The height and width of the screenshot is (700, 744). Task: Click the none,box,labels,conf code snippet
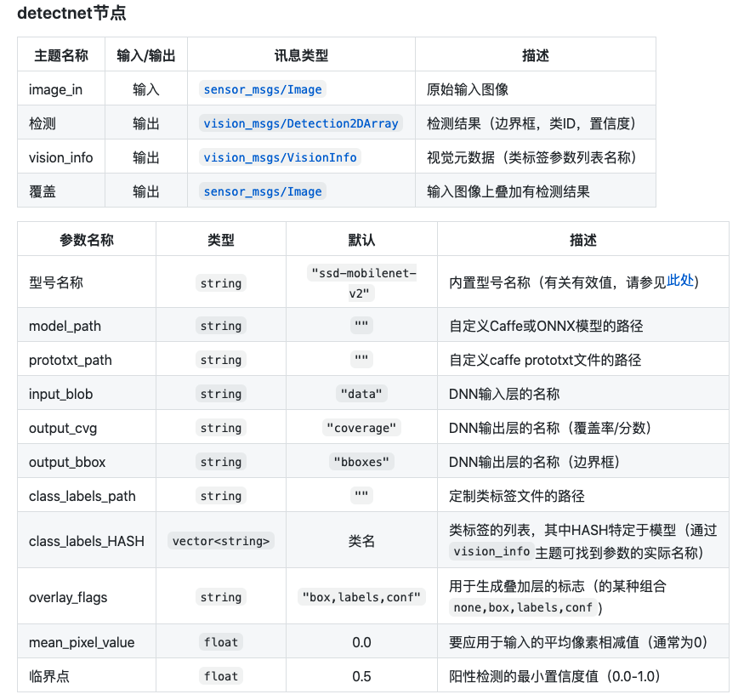[523, 607]
